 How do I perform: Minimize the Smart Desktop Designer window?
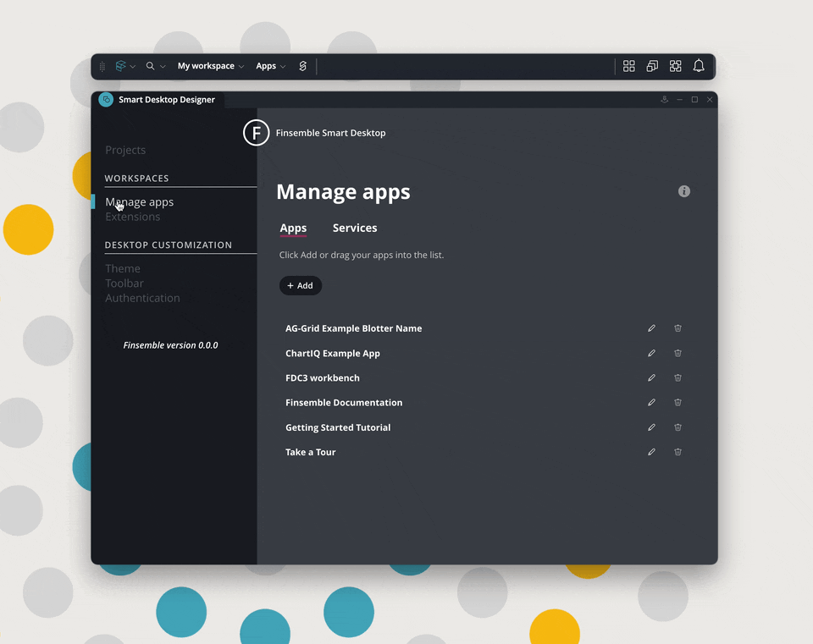[x=679, y=100]
